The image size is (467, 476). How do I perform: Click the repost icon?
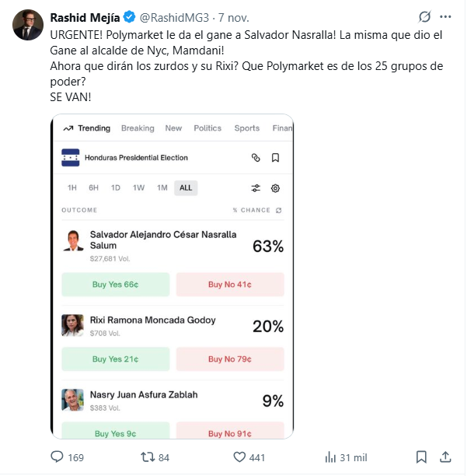click(x=147, y=457)
